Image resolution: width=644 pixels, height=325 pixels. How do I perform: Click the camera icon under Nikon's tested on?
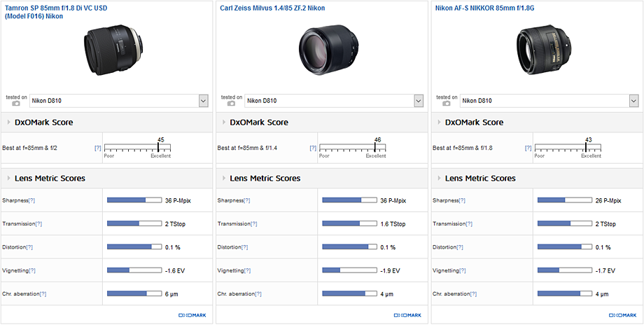tap(447, 104)
